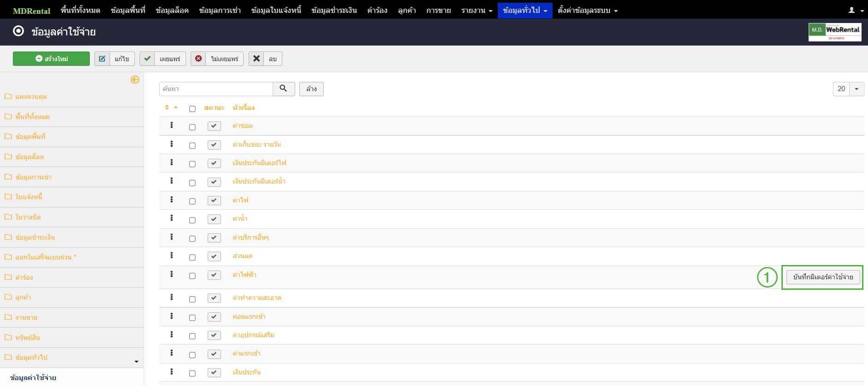Sort by หัวเรื่อง column header
868x386 pixels.
coord(244,108)
